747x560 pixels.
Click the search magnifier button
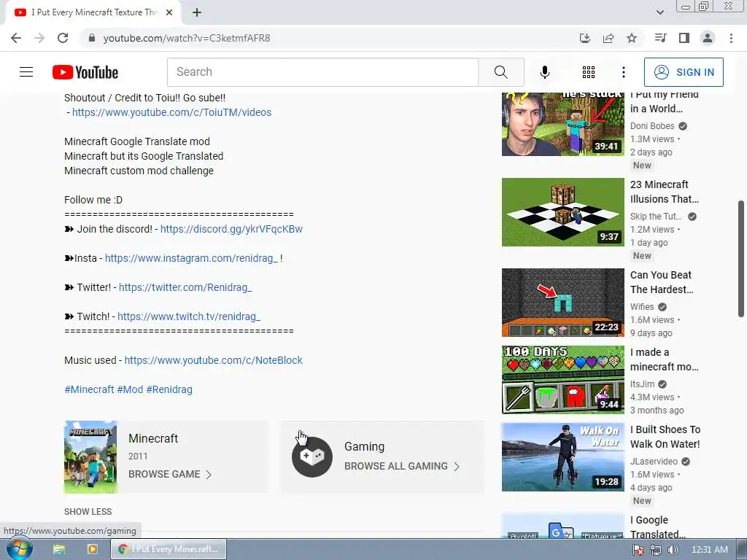pos(501,72)
